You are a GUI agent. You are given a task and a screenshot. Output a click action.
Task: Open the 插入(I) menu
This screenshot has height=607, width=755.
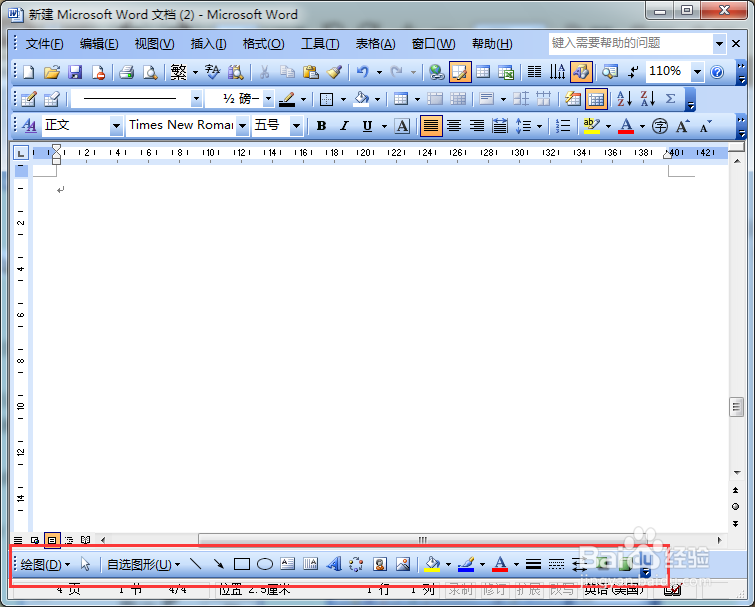coord(208,44)
